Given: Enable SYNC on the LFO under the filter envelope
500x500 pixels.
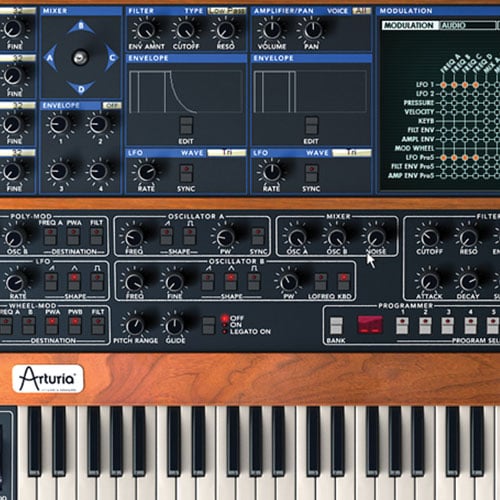Looking at the screenshot, I should [x=186, y=173].
